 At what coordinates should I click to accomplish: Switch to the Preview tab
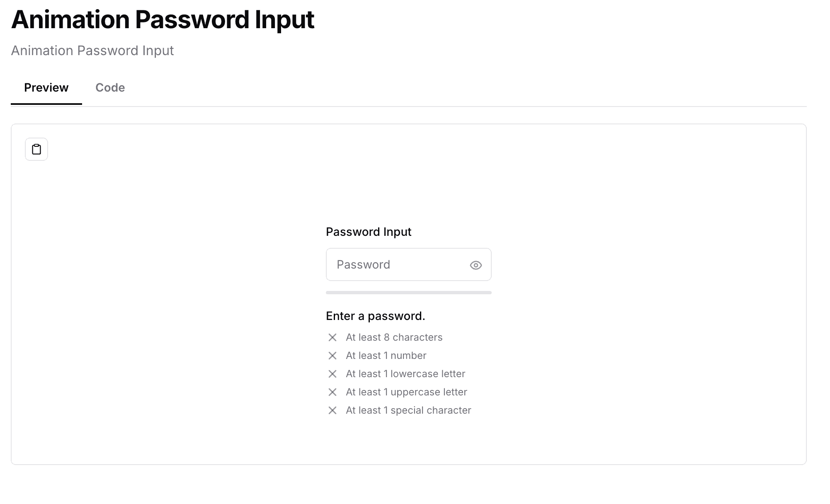pos(46,88)
